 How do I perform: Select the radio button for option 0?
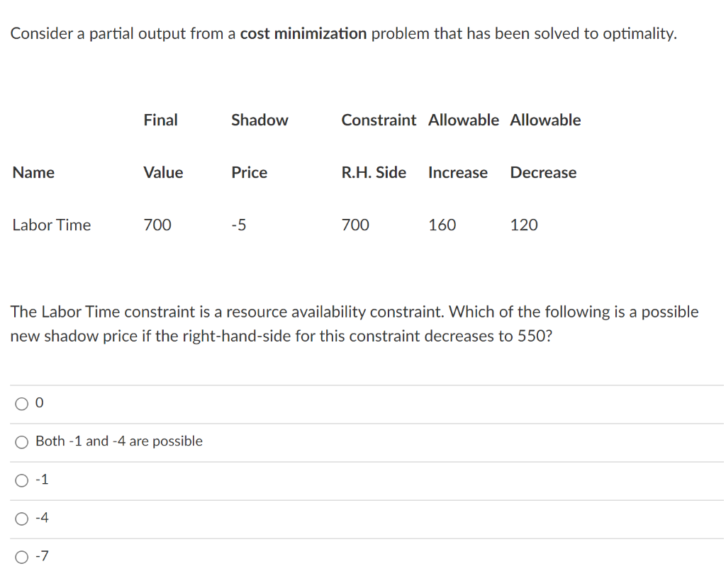point(22,403)
